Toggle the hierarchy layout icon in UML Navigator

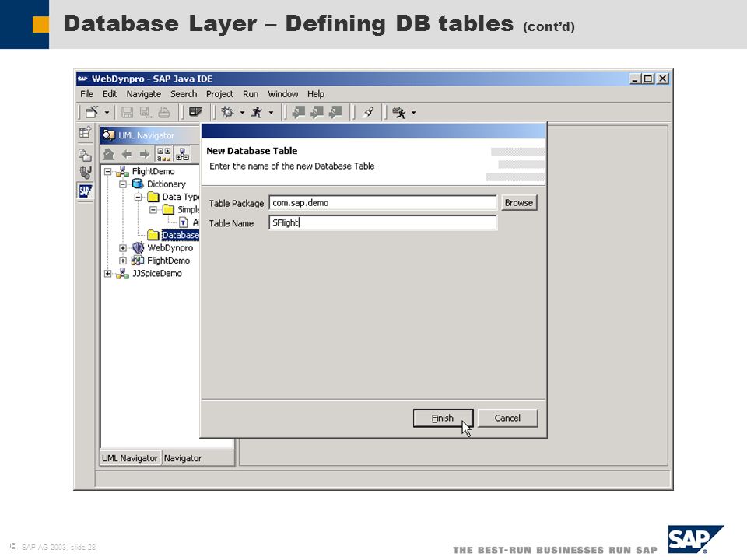coord(182,154)
